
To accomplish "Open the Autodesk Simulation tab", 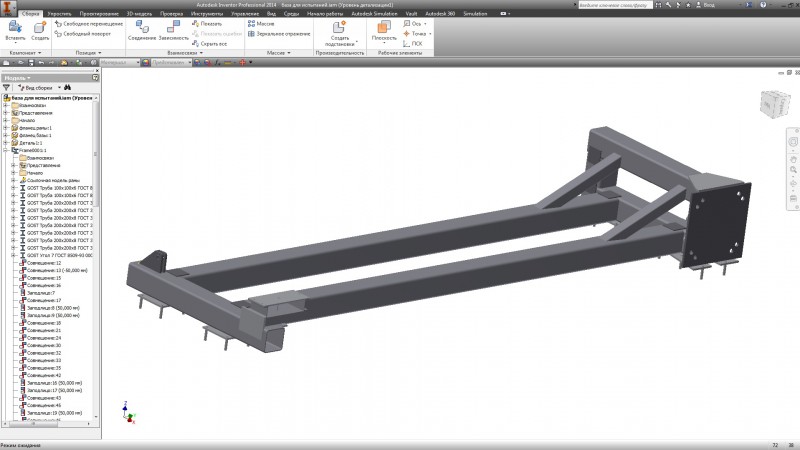I will pos(374,14).
